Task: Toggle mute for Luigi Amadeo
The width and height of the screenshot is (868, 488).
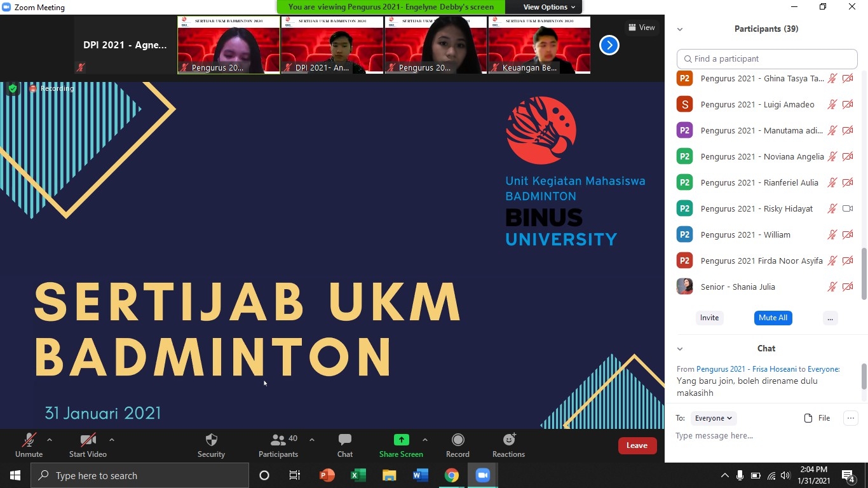Action: tap(832, 105)
